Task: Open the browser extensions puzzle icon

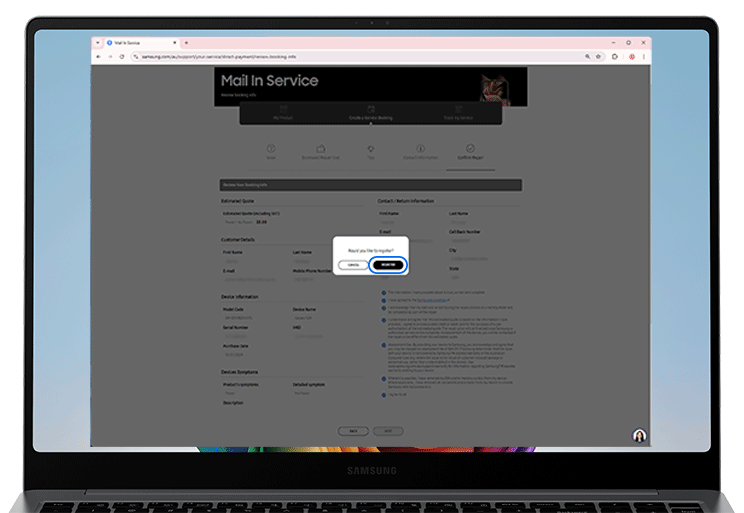Action: [615, 56]
